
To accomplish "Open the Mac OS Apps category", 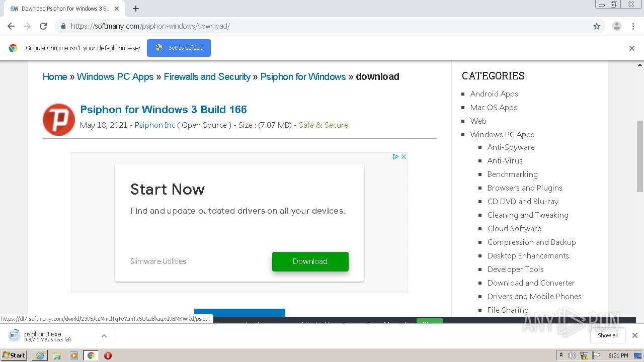I will point(494,108).
